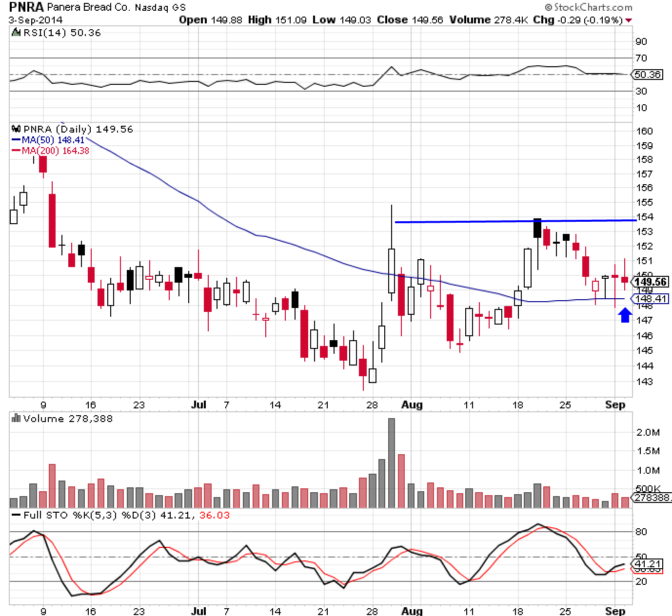Select the PNRA ticker symbol in the header

(26, 7)
